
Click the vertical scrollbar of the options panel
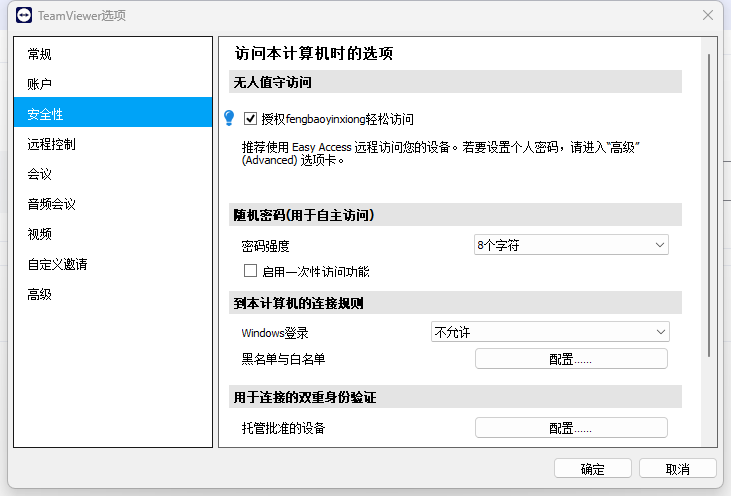point(709,205)
